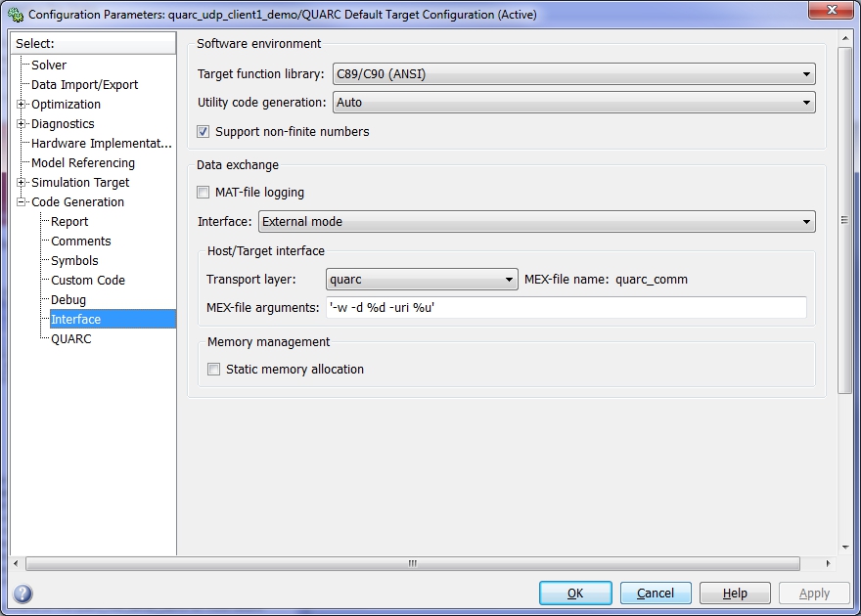Click the OK button
861x616 pixels.
[575, 593]
